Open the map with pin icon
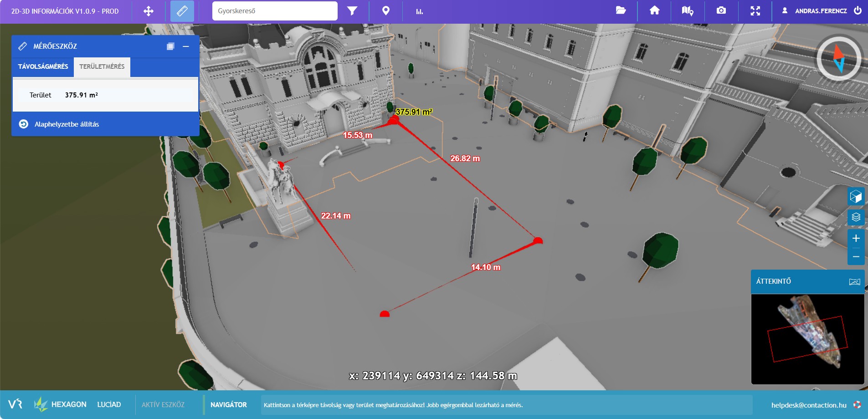Screen dimensions: 868x419 (688, 10)
